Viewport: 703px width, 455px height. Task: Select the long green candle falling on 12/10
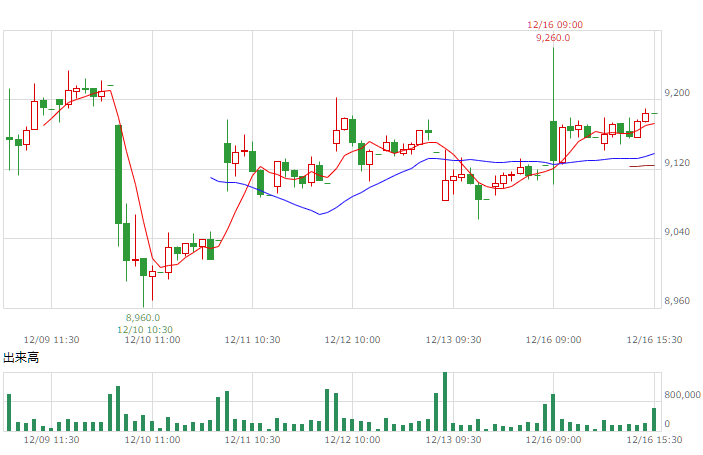click(x=118, y=174)
